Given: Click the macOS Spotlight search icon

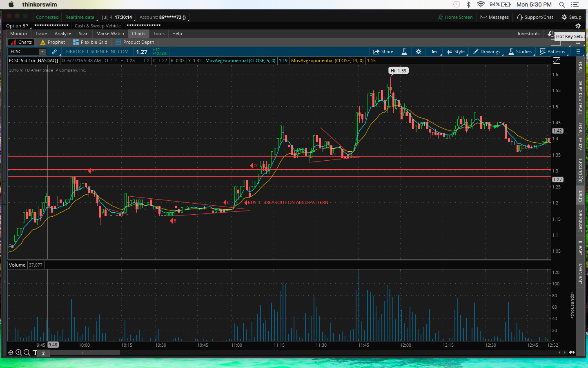Looking at the screenshot, I should [x=562, y=4].
